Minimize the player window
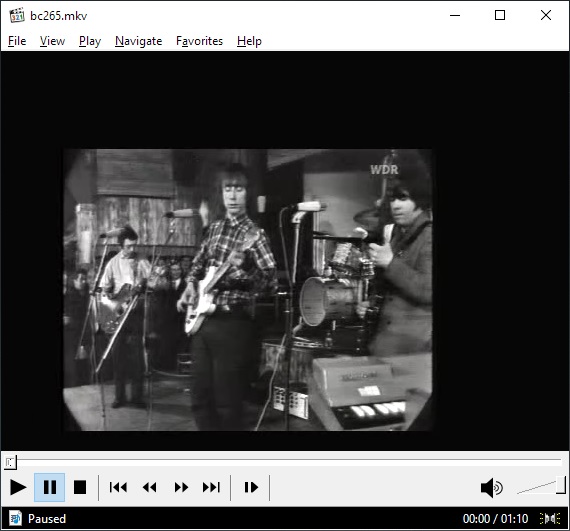 tap(455, 15)
